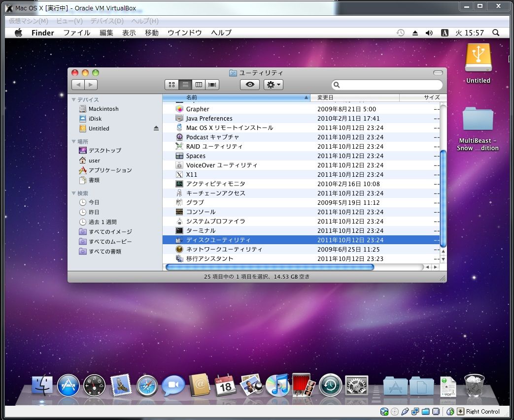Sort by the 名前 column header
This screenshot has height=420, width=514.
click(x=236, y=97)
